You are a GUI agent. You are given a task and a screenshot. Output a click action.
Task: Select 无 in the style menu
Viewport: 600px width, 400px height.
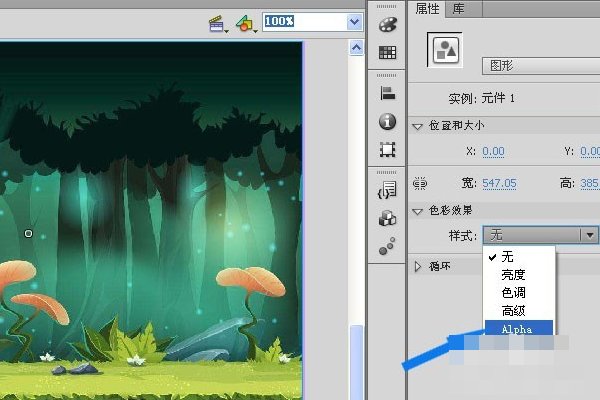pyautogui.click(x=519, y=256)
